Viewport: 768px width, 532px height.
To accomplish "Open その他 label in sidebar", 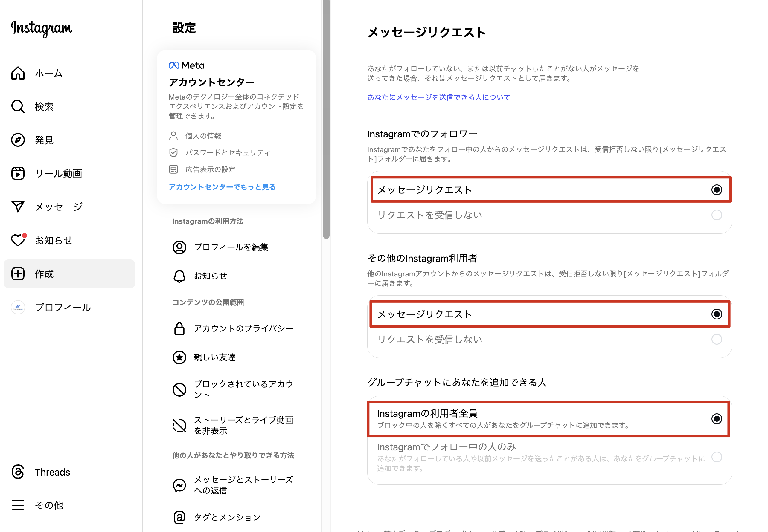I will coord(49,505).
